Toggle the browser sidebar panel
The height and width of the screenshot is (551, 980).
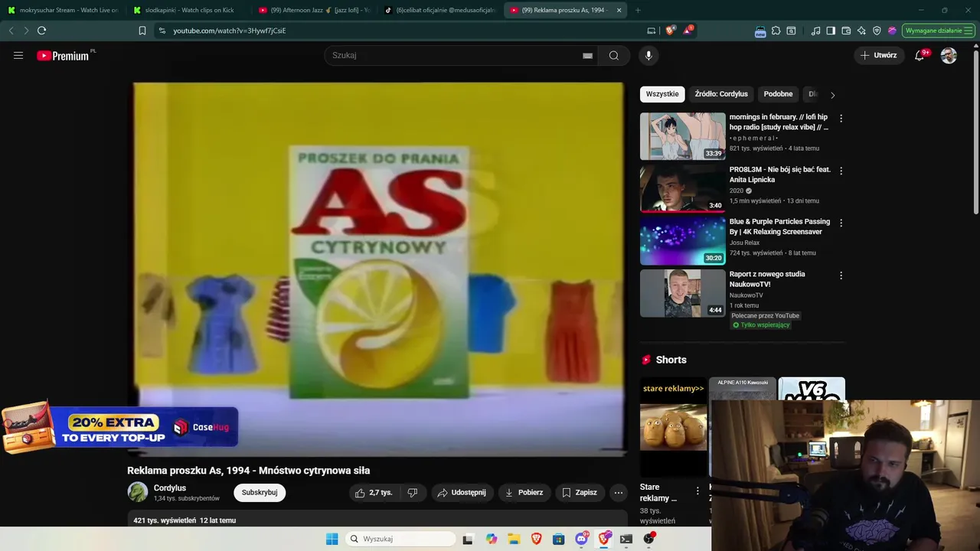(831, 31)
